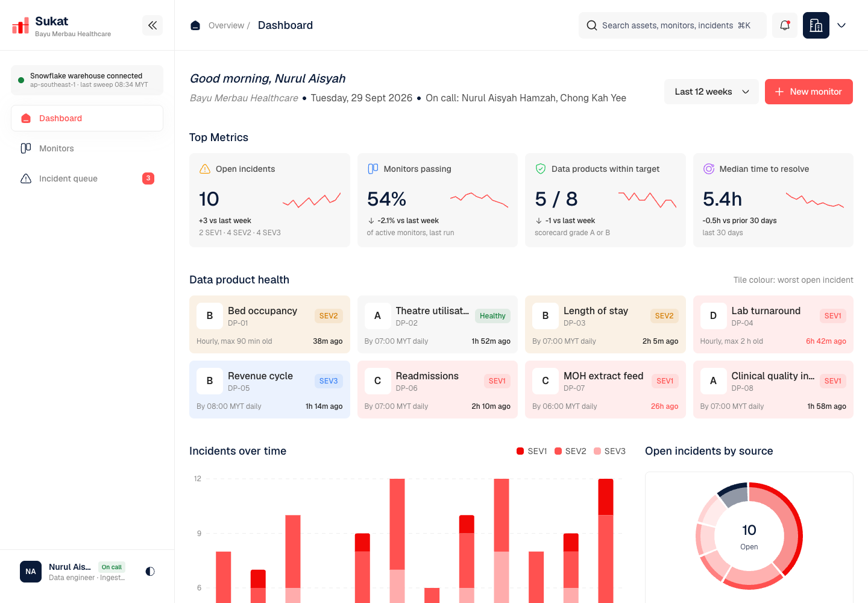Focus the search assets input field
This screenshot has width=868, height=603.
673,25
